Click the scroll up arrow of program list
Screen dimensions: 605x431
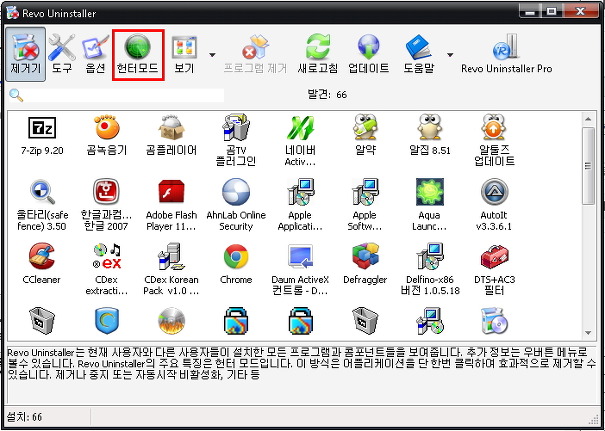pos(588,119)
